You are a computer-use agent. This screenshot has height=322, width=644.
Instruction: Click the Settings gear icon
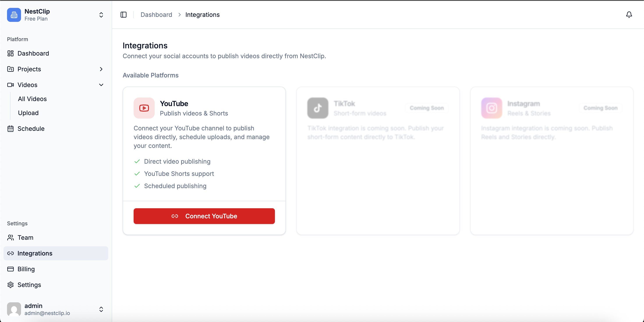pos(11,285)
